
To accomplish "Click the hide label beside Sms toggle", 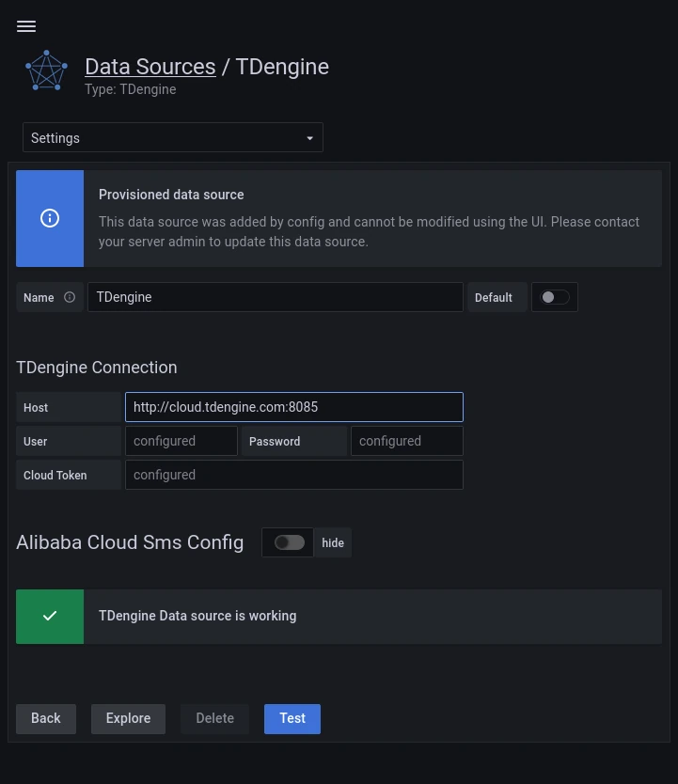I will pos(333,542).
